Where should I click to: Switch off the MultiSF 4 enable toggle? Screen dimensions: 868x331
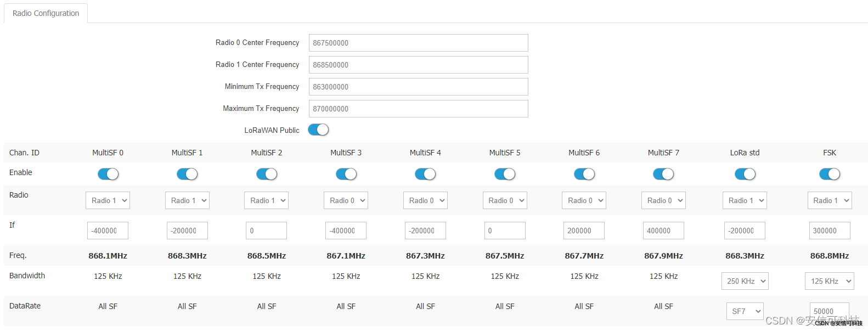(425, 174)
